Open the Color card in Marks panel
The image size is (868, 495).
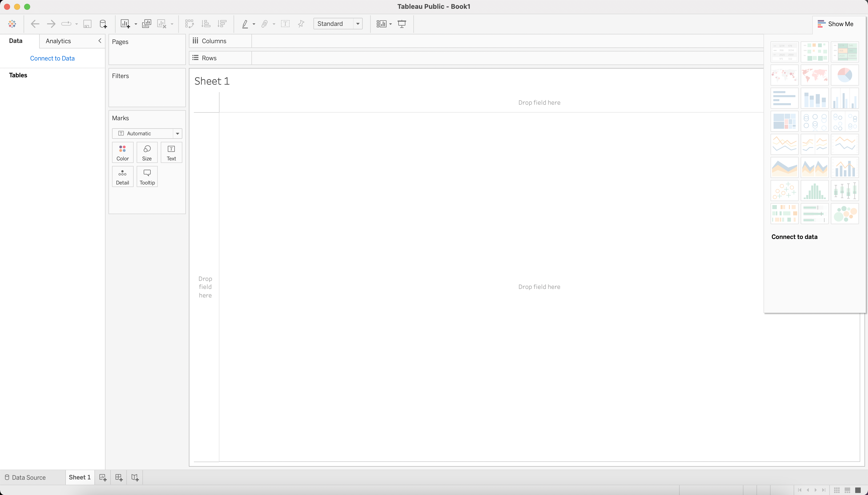tap(123, 152)
